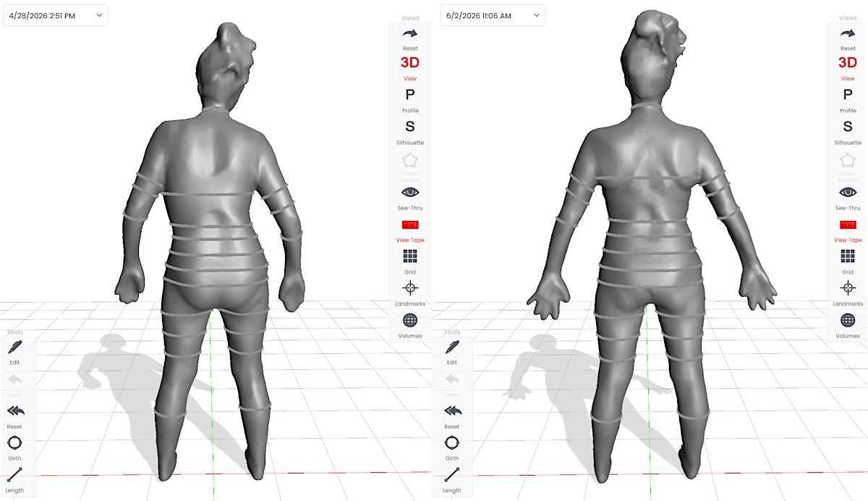Image resolution: width=868 pixels, height=501 pixels.
Task: Click the 3D body model from June scan
Action: [x=651, y=246]
